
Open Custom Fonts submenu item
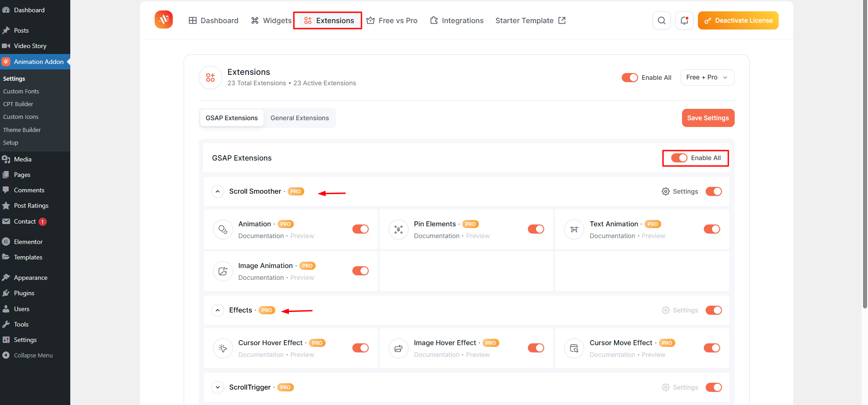click(x=21, y=91)
